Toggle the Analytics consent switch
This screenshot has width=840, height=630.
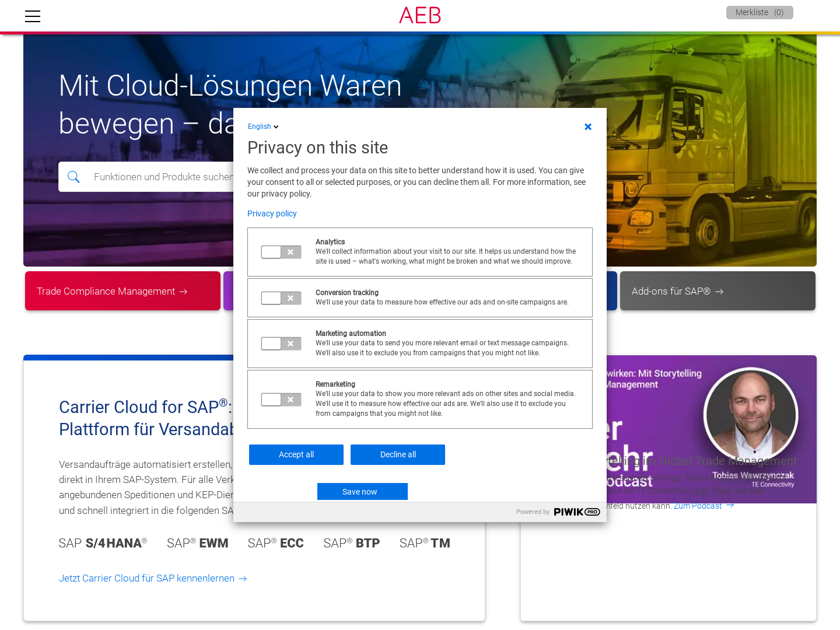point(281,252)
